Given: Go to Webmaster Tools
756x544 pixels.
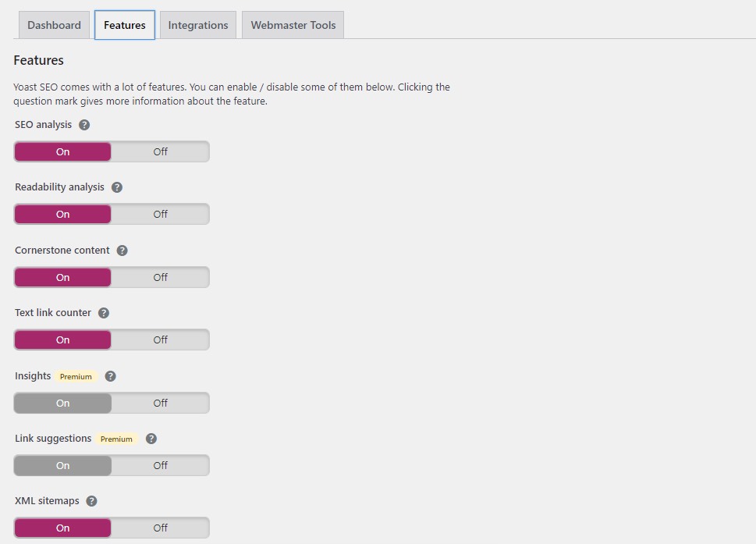Looking at the screenshot, I should [x=293, y=24].
